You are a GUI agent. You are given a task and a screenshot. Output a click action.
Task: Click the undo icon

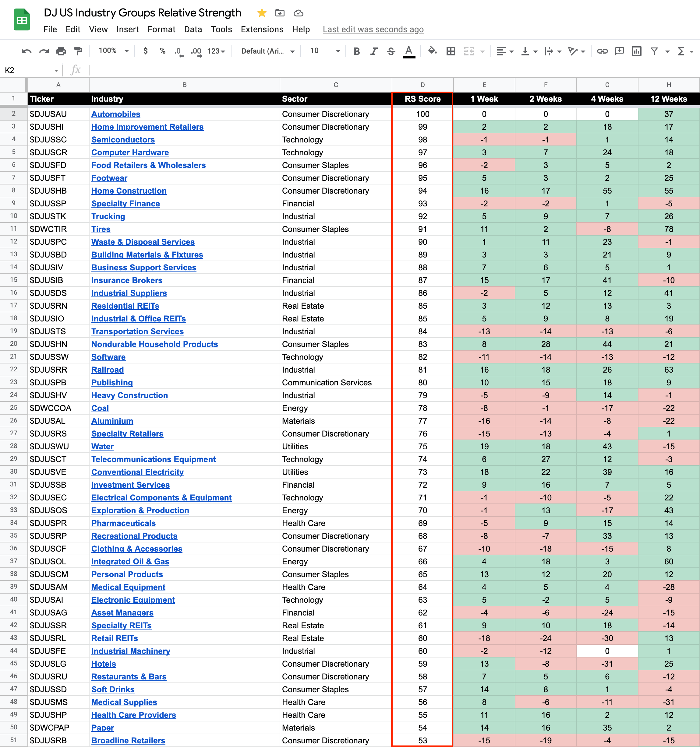[26, 51]
